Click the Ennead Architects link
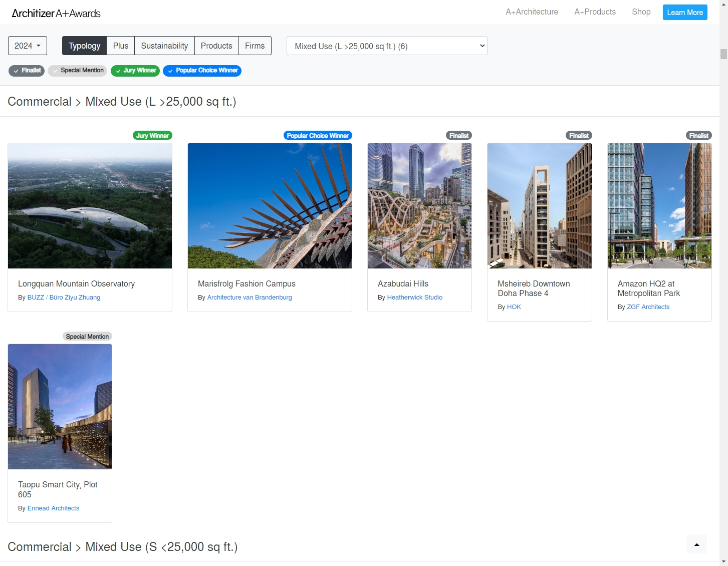Screen dimensions: 728x566 coord(53,508)
